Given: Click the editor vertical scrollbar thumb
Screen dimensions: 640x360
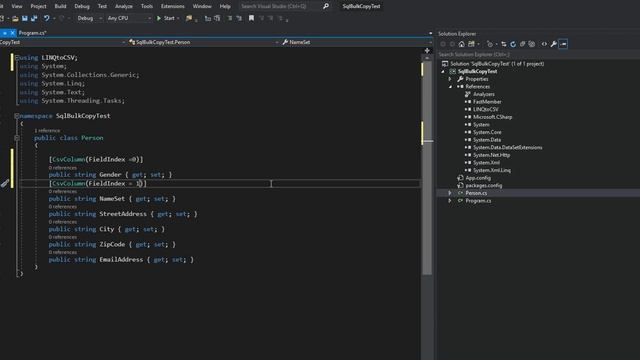Looking at the screenshot, I should [x=427, y=168].
